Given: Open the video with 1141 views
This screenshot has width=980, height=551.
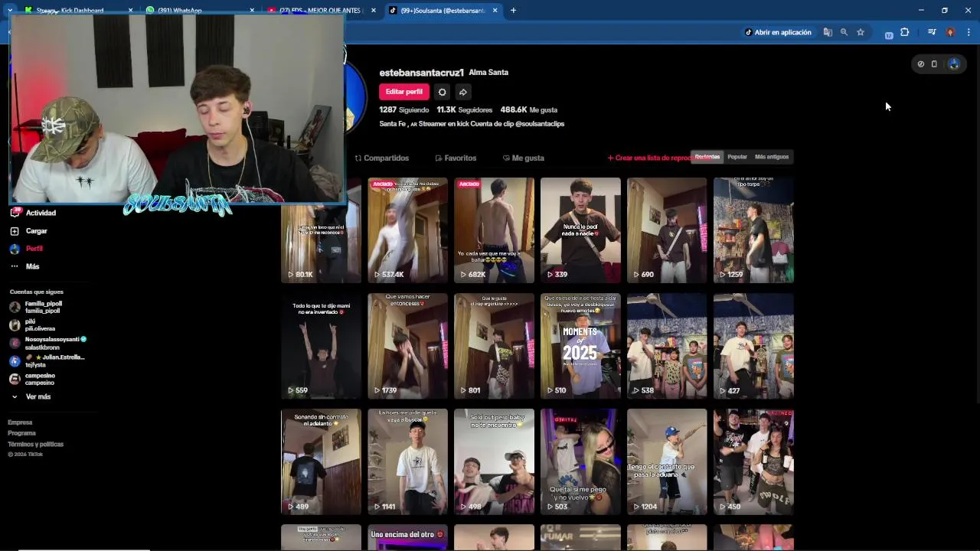Looking at the screenshot, I should point(407,461).
